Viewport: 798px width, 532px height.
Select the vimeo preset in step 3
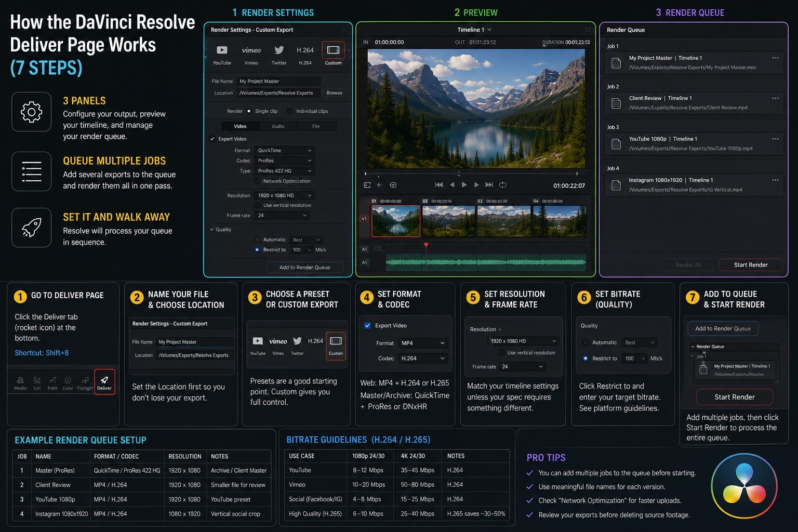[x=278, y=345]
